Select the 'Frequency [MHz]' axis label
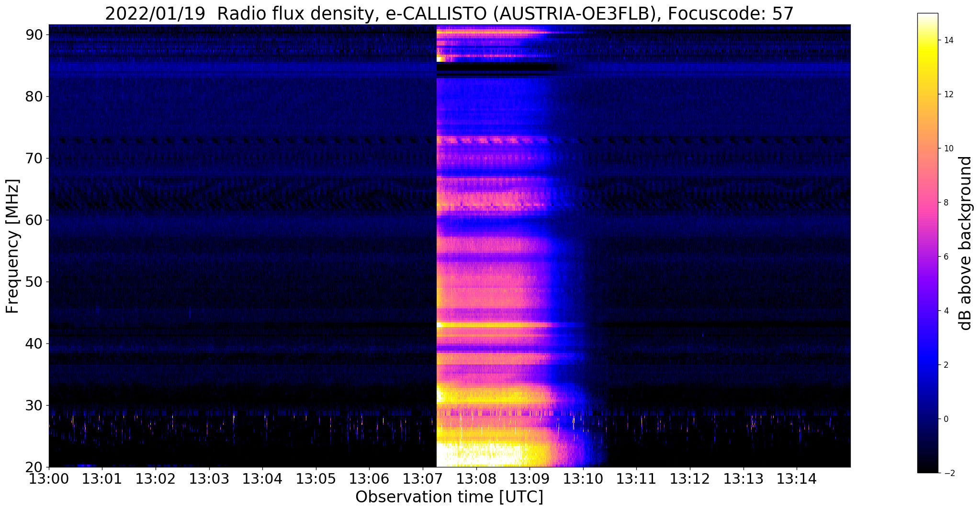 coord(12,246)
